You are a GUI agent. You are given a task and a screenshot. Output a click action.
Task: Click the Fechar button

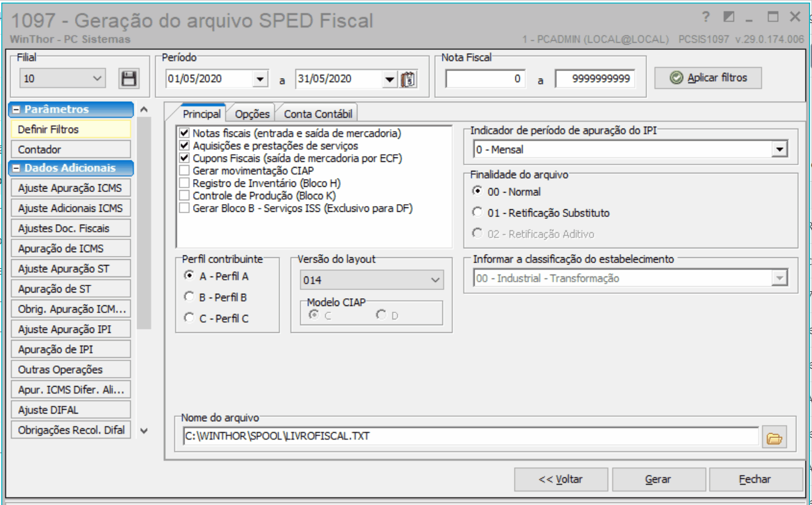756,479
